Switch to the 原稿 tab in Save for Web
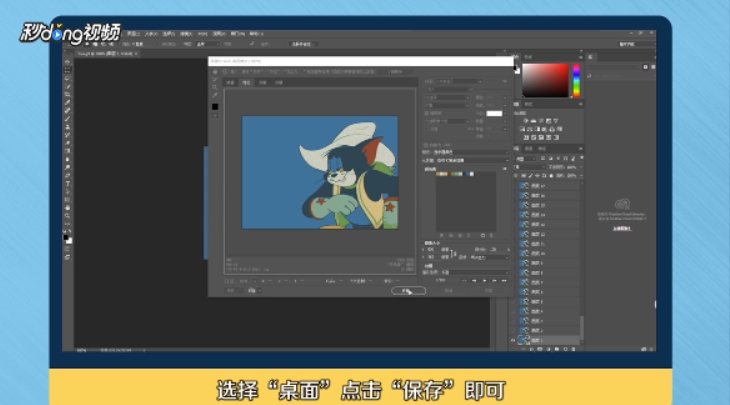Viewport: 730px width, 405px height. pos(230,82)
